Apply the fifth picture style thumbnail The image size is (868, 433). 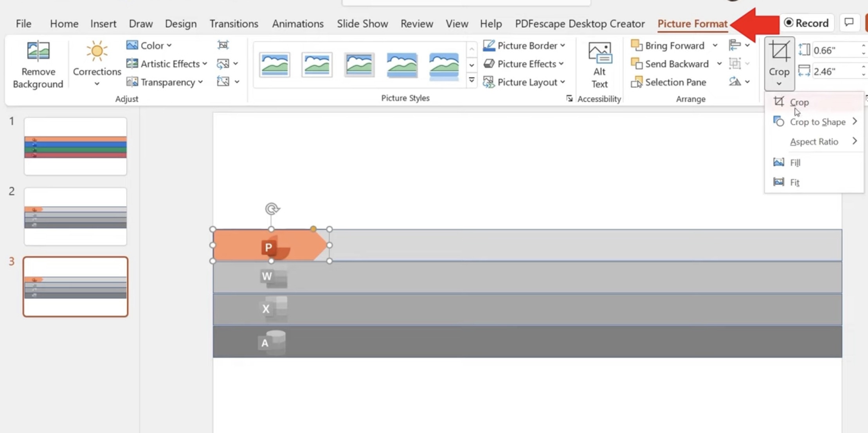tap(444, 65)
